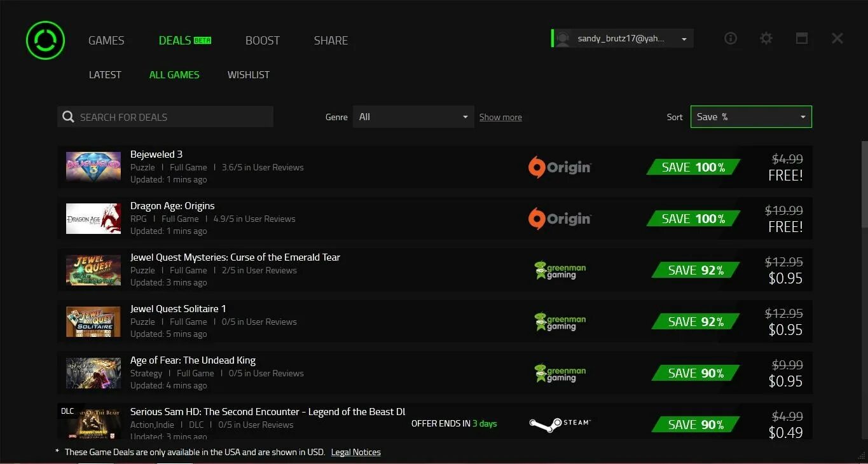Switch to the GAMES tab
The width and height of the screenshot is (868, 464).
[106, 40]
